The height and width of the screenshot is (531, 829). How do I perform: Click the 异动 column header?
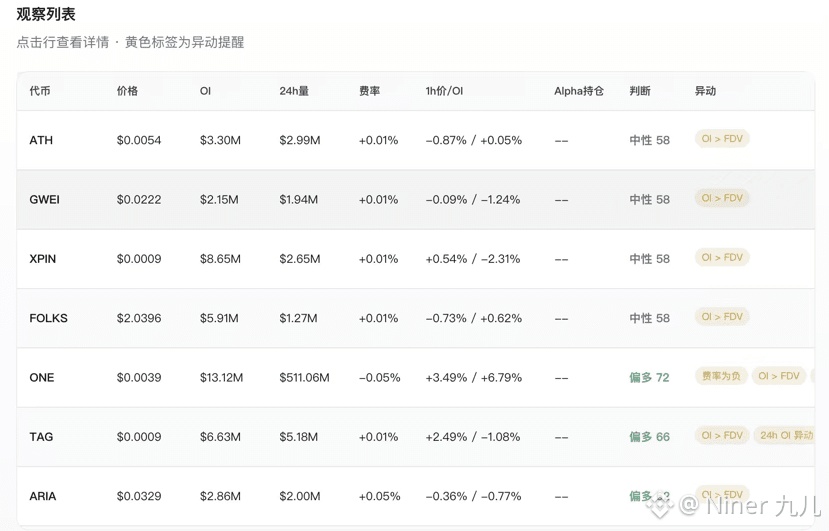(x=705, y=91)
